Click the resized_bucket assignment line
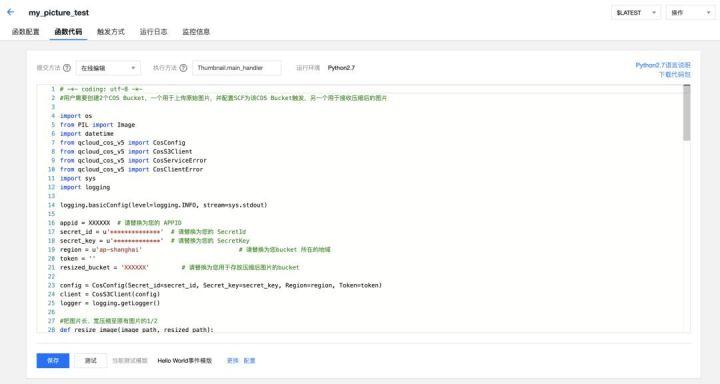Image resolution: width=720 pixels, height=384 pixels. [x=180, y=267]
